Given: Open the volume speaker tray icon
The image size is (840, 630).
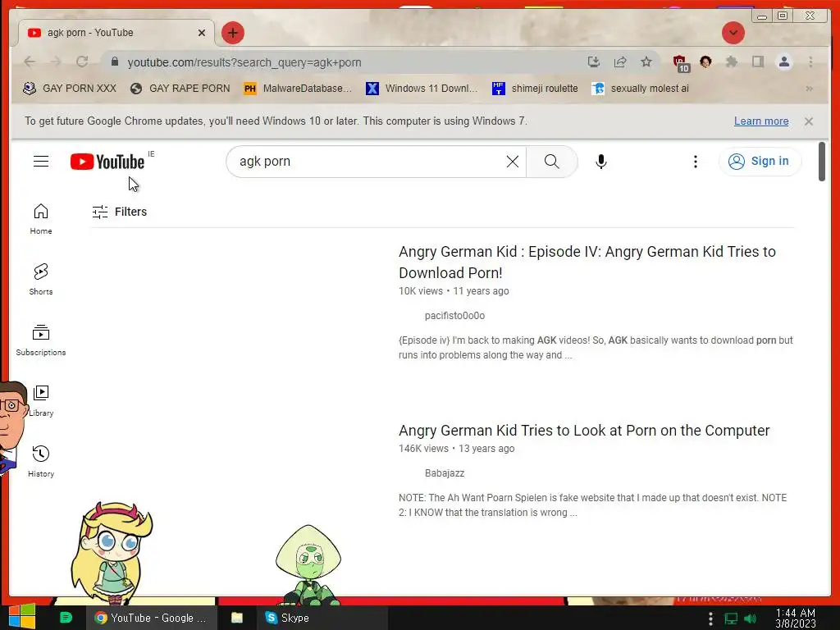Looking at the screenshot, I should pos(751,619).
